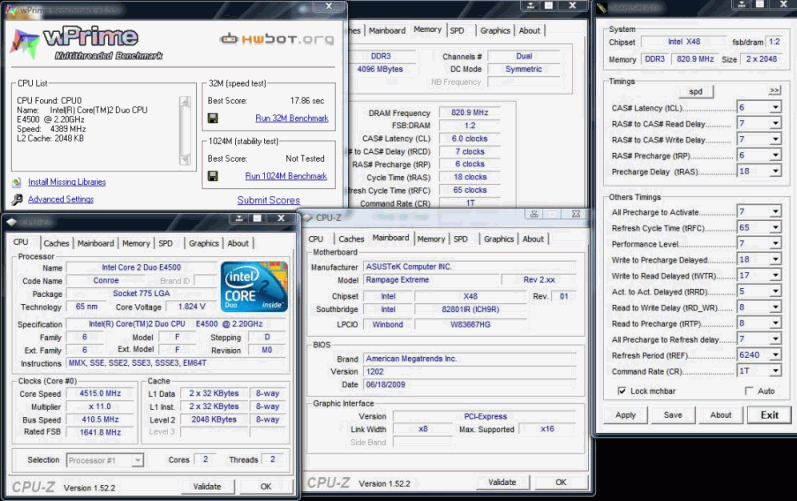Open CAS# Latency (tCL) dropdown
This screenshot has width=797, height=501.
coord(775,107)
